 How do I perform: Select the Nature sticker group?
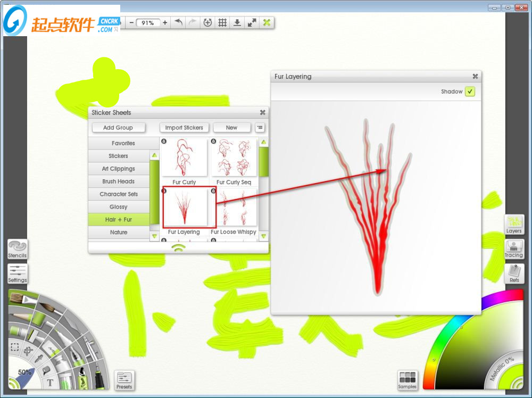pyautogui.click(x=119, y=233)
